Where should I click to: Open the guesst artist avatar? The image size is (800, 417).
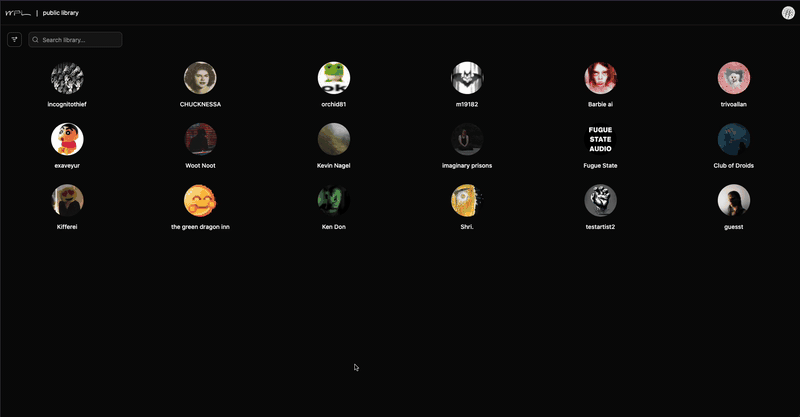(734, 201)
